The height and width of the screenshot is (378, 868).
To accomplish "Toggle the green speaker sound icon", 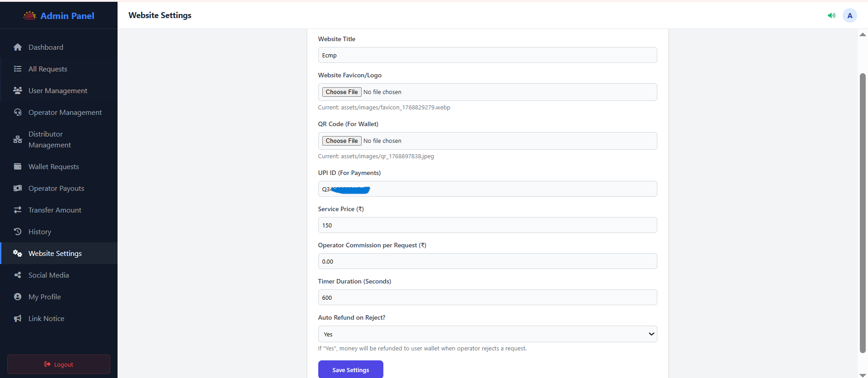I will pos(831,16).
